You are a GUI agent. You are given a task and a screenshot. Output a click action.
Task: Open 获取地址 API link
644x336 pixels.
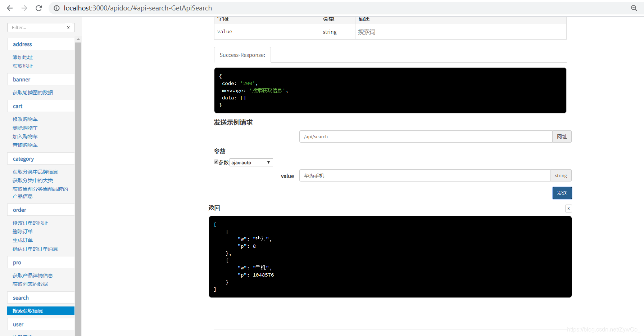[x=23, y=66]
